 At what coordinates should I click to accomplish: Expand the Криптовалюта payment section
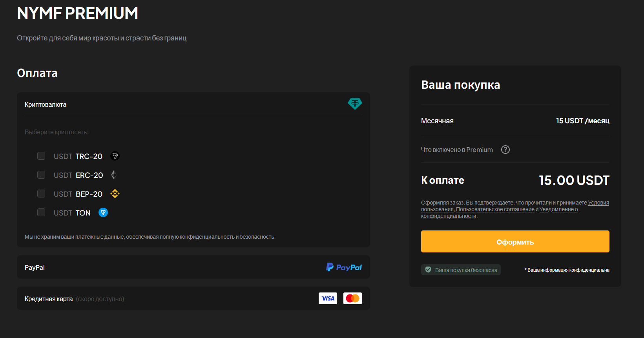click(x=193, y=104)
